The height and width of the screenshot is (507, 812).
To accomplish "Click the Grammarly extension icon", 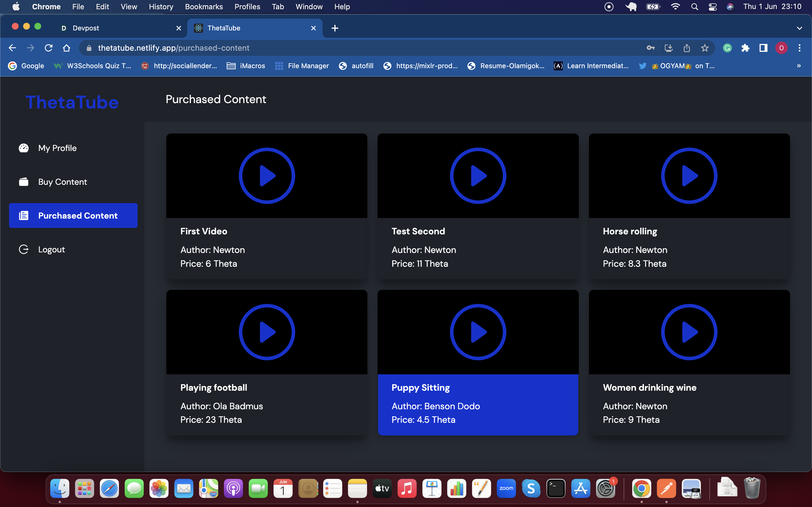I will click(x=727, y=48).
